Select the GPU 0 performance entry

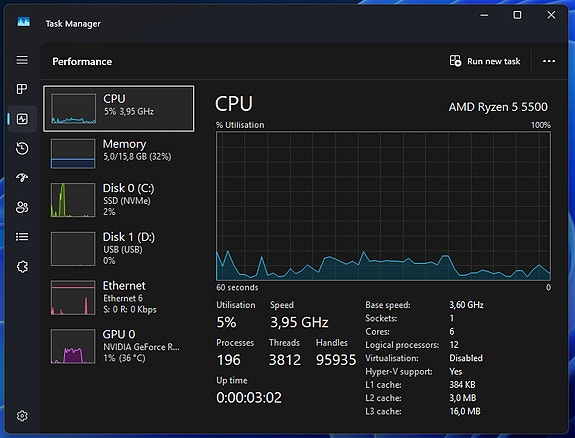[x=118, y=346]
